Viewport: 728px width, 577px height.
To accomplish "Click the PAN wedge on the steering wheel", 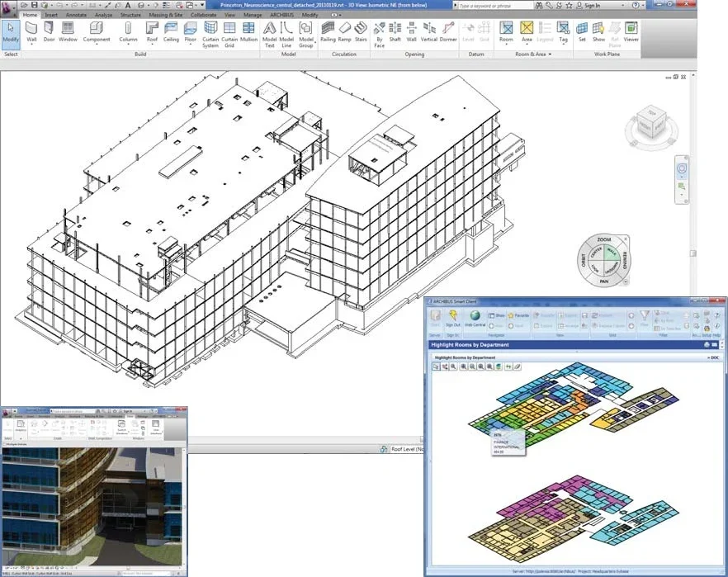I will coord(603,281).
